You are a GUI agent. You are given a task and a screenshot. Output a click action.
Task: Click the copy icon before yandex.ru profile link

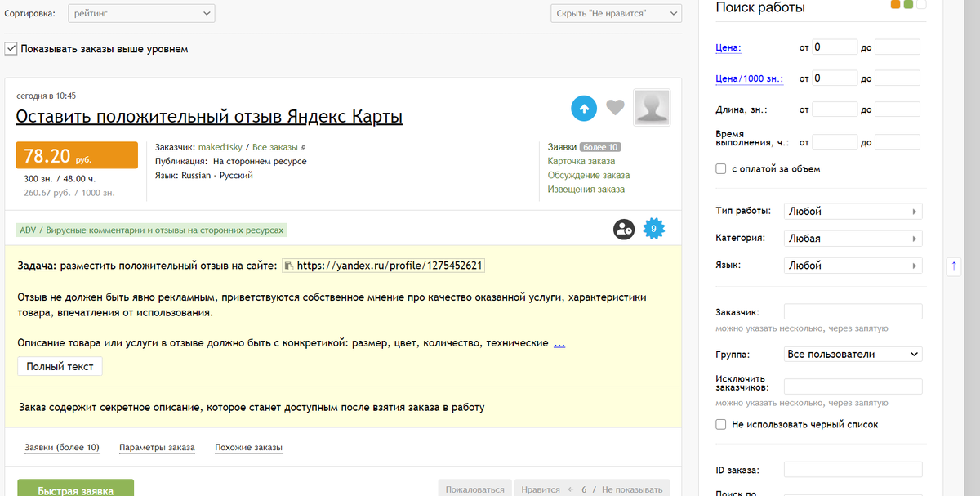(x=289, y=266)
